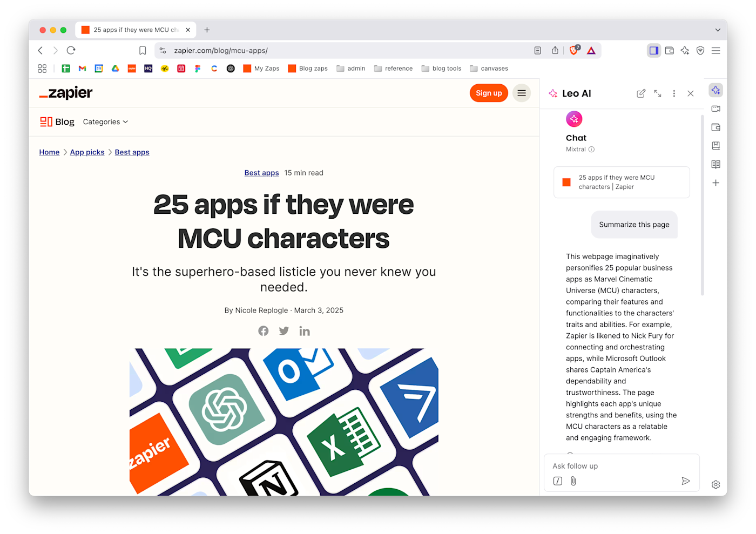Open the Google Sheets bookmark
Viewport: 756px width, 534px height.
point(66,69)
